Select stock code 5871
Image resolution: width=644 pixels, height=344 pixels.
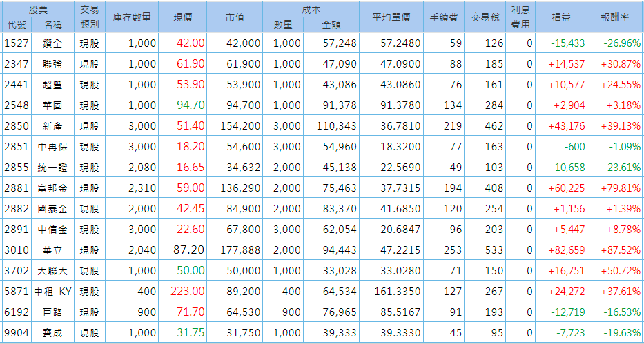click(17, 292)
